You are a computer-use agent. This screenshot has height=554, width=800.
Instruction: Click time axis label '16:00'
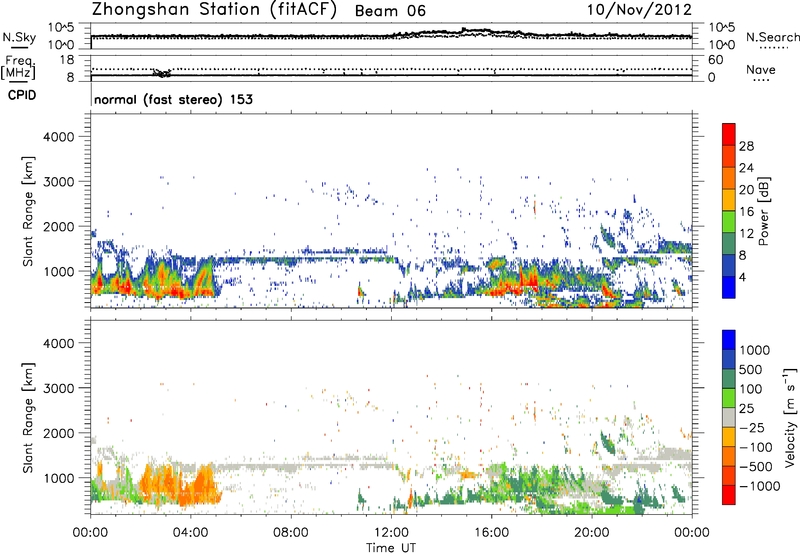491,533
